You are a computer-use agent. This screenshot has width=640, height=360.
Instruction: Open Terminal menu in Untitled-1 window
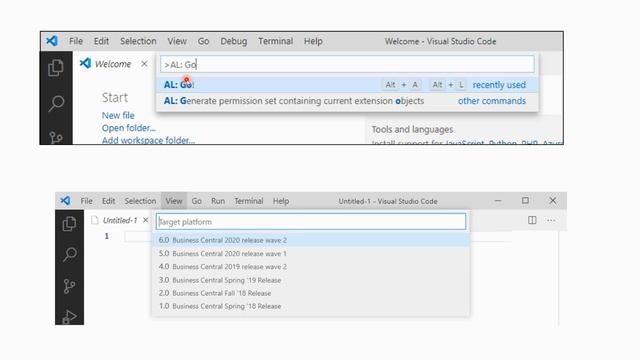click(x=249, y=201)
